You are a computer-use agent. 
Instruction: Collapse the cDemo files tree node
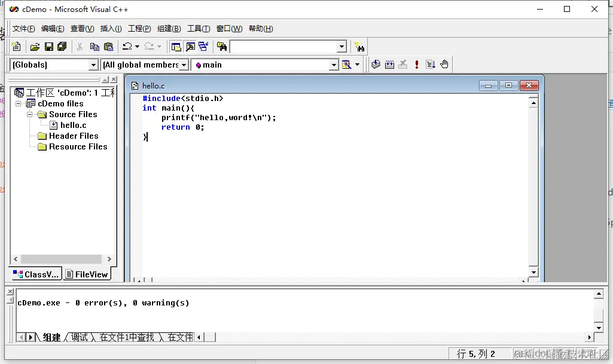pyautogui.click(x=18, y=103)
